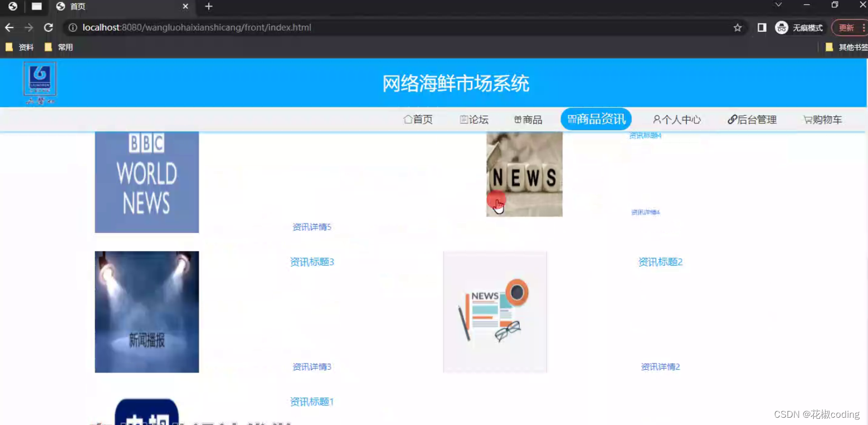
Task: Click the link icon beside 后台管理
Action: 732,119
